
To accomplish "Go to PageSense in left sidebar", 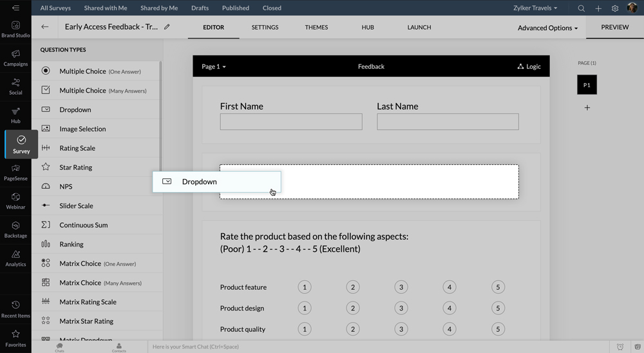I will coord(15,172).
